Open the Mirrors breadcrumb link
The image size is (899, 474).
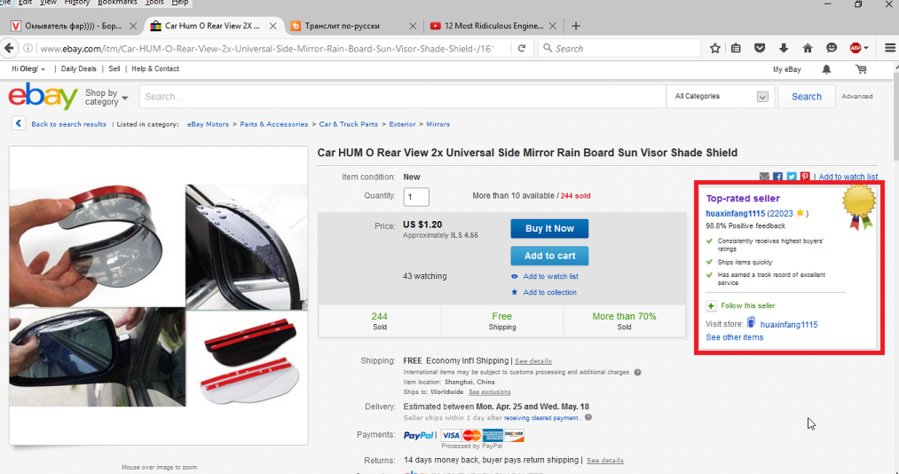tap(438, 124)
